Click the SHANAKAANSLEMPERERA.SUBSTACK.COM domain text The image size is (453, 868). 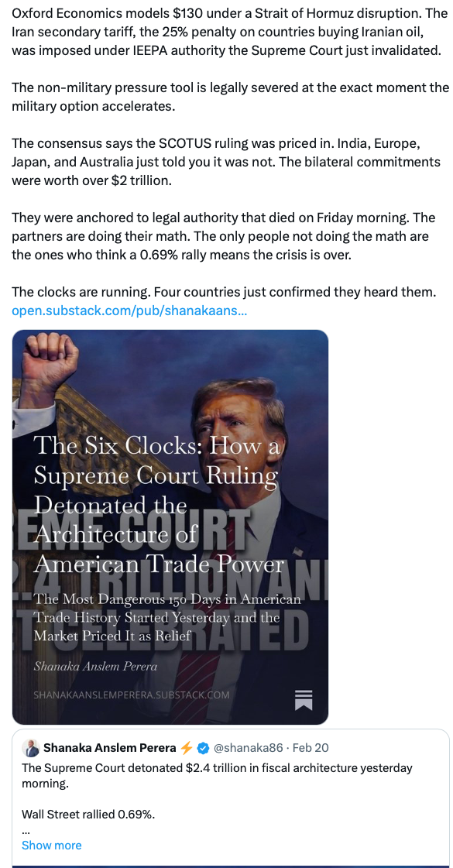(131, 695)
